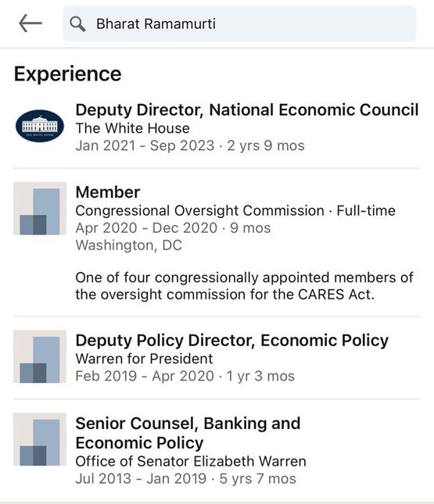Select Warren for President company name
This screenshot has height=504, width=434.
click(x=144, y=359)
